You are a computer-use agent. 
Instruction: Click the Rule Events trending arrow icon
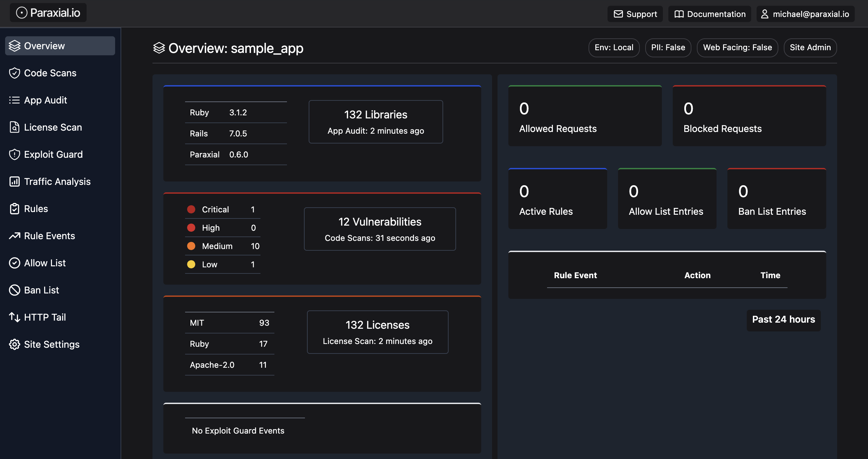[x=15, y=236]
